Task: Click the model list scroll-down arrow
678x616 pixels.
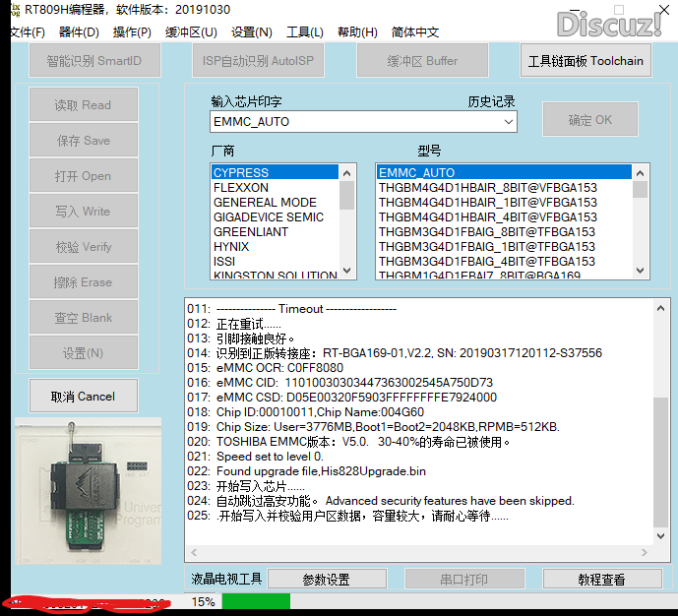Action: pos(641,271)
